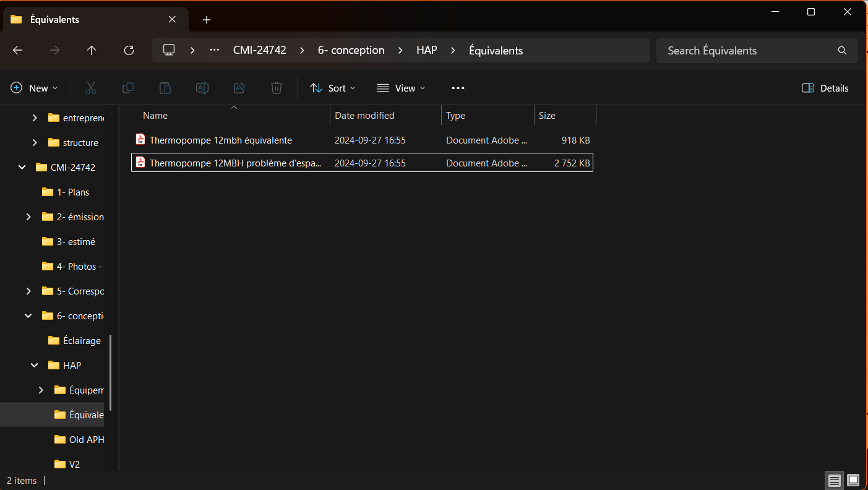Click CMI-24742 in the address breadcrumb

[259, 51]
